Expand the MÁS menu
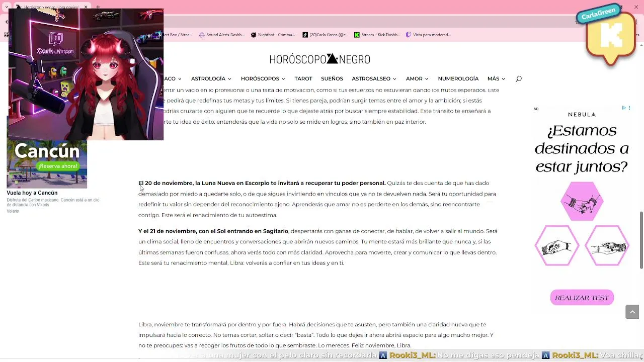 tap(496, 78)
